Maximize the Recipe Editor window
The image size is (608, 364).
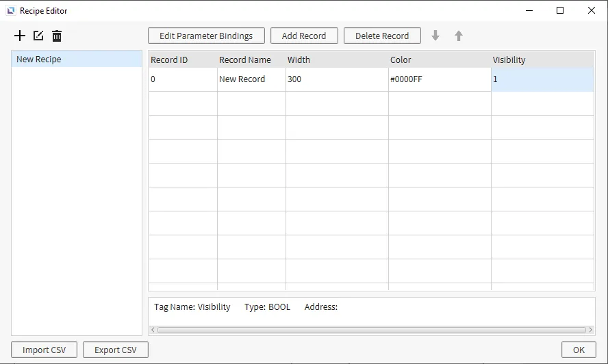pyautogui.click(x=560, y=11)
